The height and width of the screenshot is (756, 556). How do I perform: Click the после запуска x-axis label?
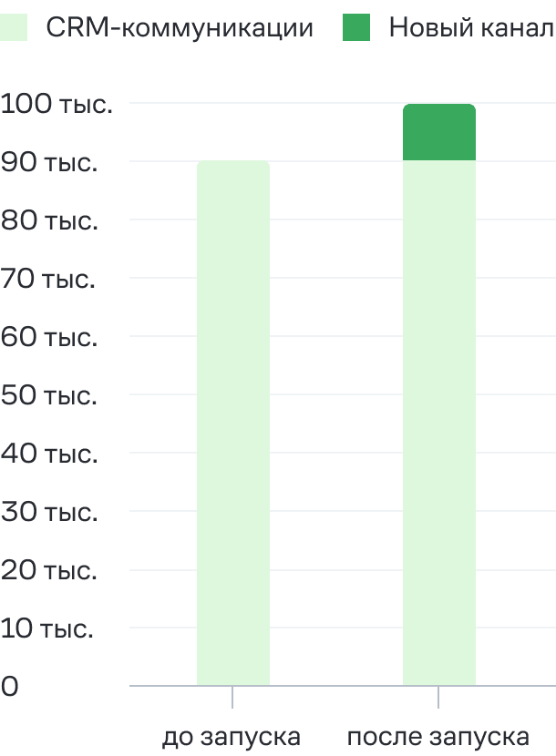(x=438, y=737)
